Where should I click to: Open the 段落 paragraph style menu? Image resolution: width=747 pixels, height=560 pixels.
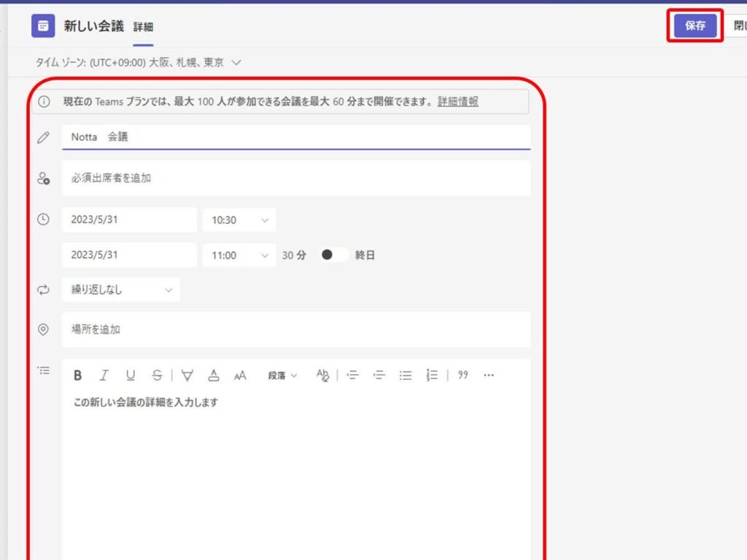coord(282,376)
